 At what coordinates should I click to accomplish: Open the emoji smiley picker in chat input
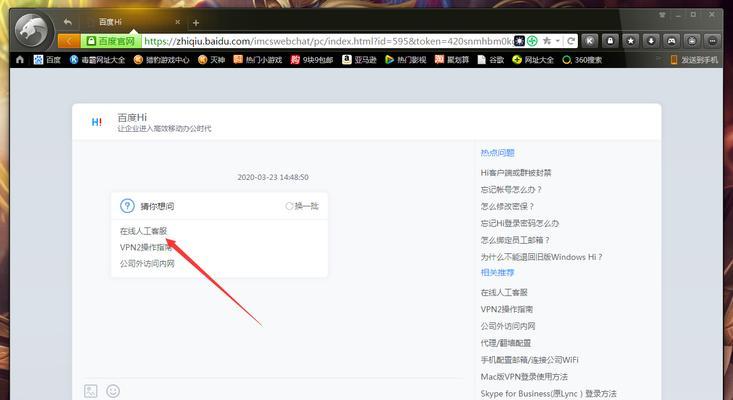pos(113,391)
